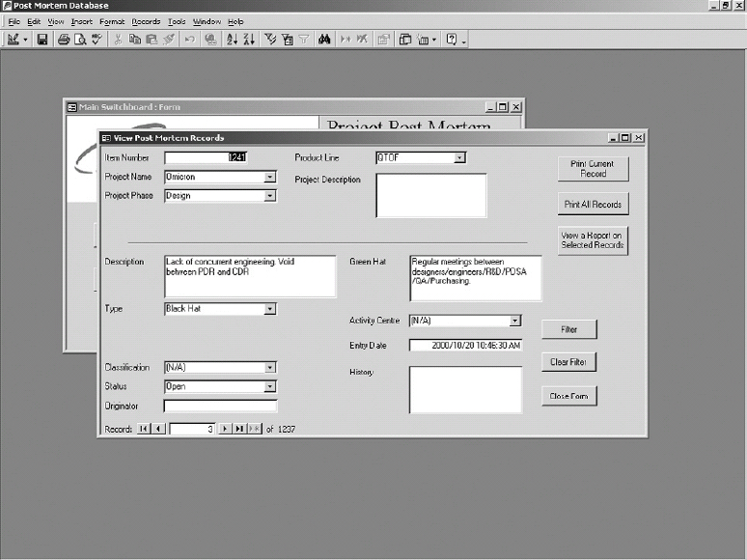Open the View menu
This screenshot has width=747, height=560.
(x=56, y=21)
